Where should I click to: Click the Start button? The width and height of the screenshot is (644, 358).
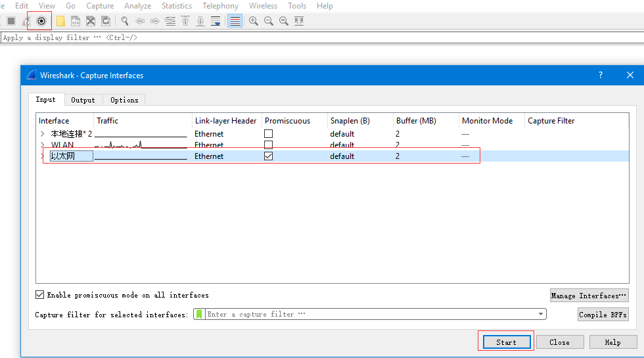pyautogui.click(x=507, y=342)
